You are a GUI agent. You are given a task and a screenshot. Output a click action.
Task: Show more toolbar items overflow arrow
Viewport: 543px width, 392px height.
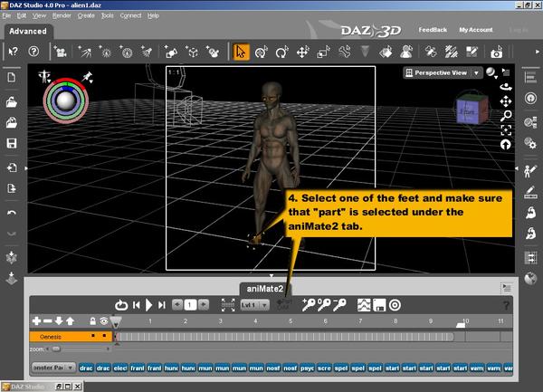(x=538, y=52)
